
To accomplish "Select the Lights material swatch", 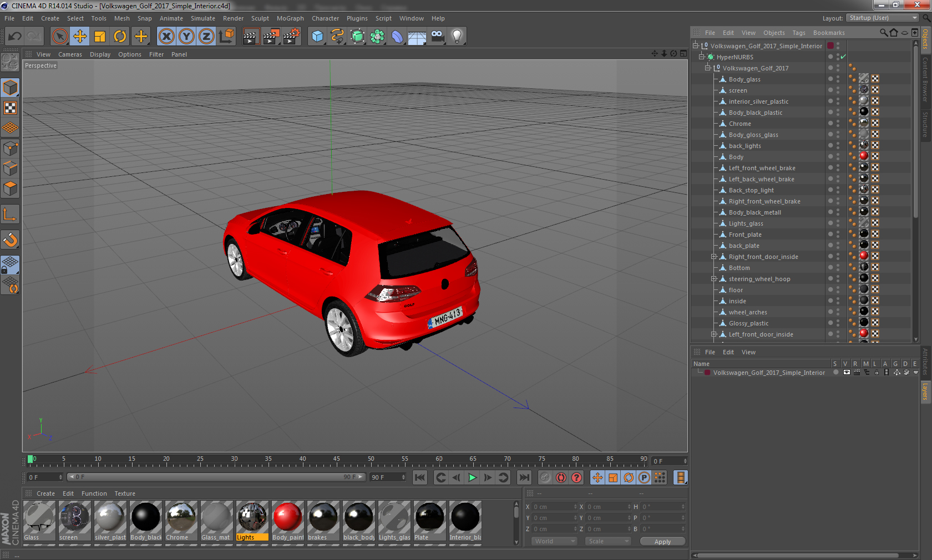I will point(252,521).
